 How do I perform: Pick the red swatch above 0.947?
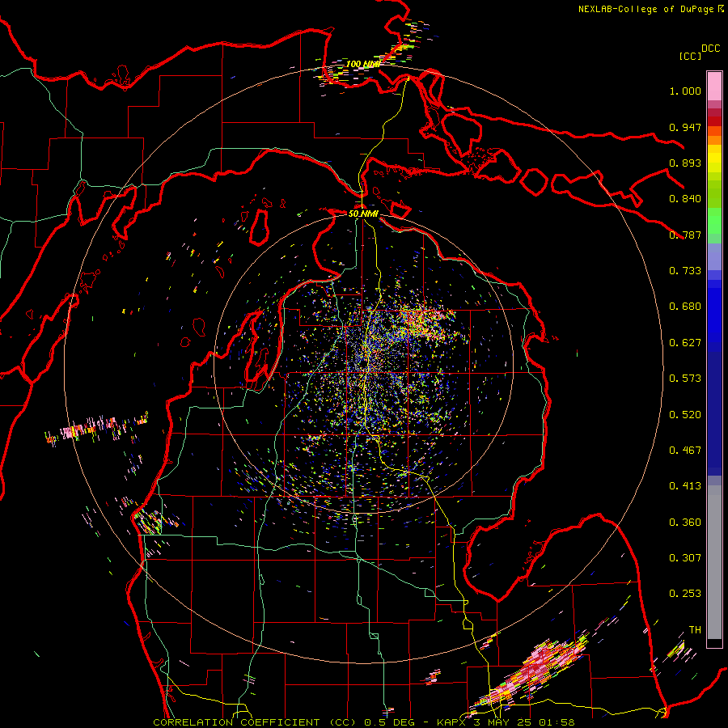click(x=714, y=121)
